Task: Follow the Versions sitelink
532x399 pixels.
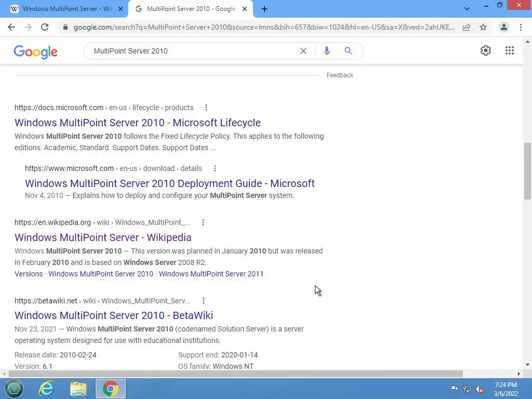Action: [x=29, y=274]
